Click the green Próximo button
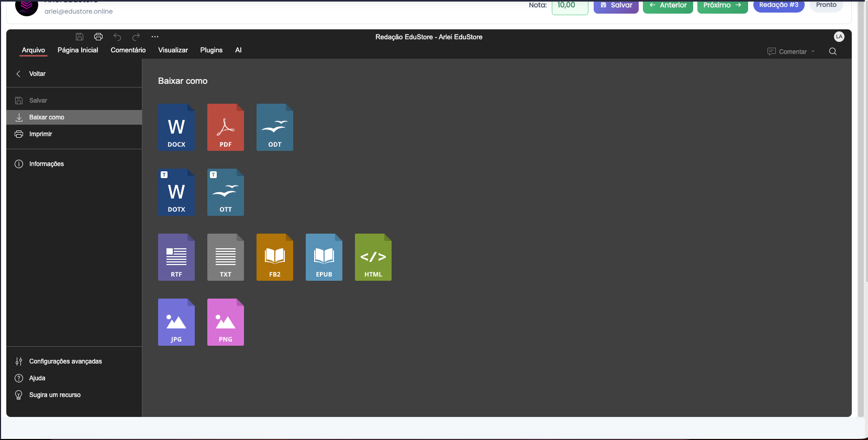Viewport: 868px width, 440px height. tap(722, 5)
